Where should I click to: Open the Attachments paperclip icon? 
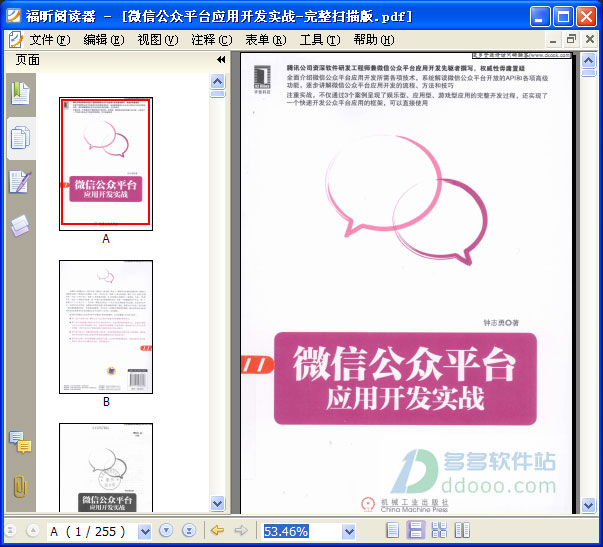click(x=20, y=486)
